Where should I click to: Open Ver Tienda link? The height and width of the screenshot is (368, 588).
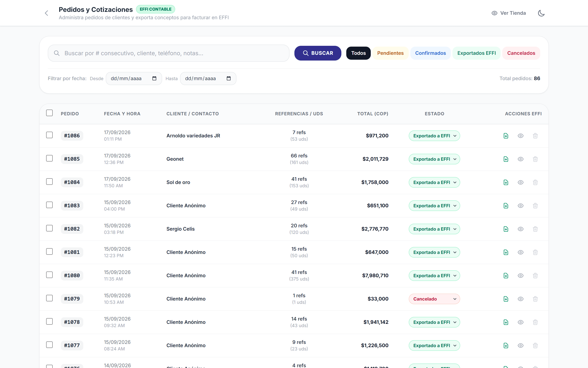[509, 13]
